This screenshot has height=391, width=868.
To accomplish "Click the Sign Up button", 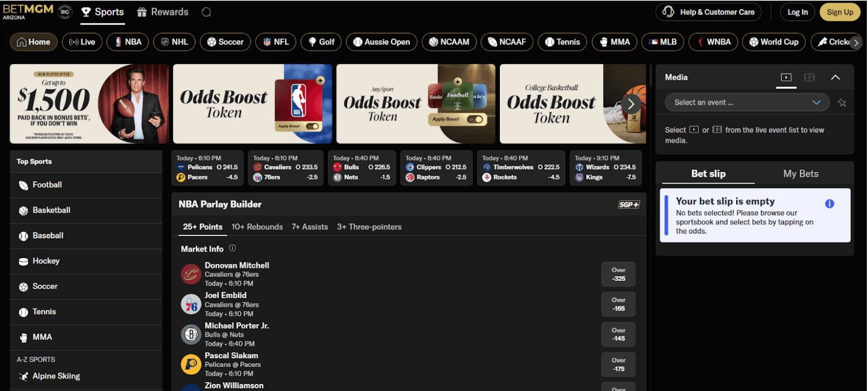I will click(x=840, y=12).
